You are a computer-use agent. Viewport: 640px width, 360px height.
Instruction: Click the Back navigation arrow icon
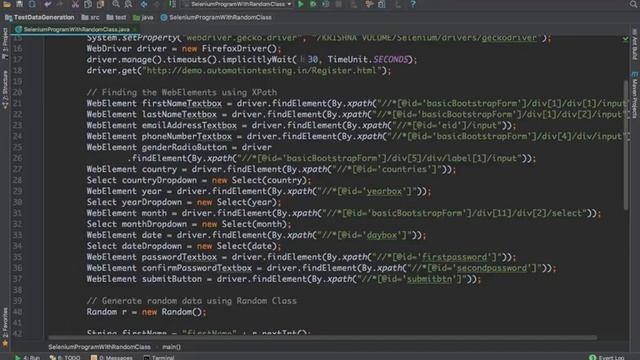(144, 4)
